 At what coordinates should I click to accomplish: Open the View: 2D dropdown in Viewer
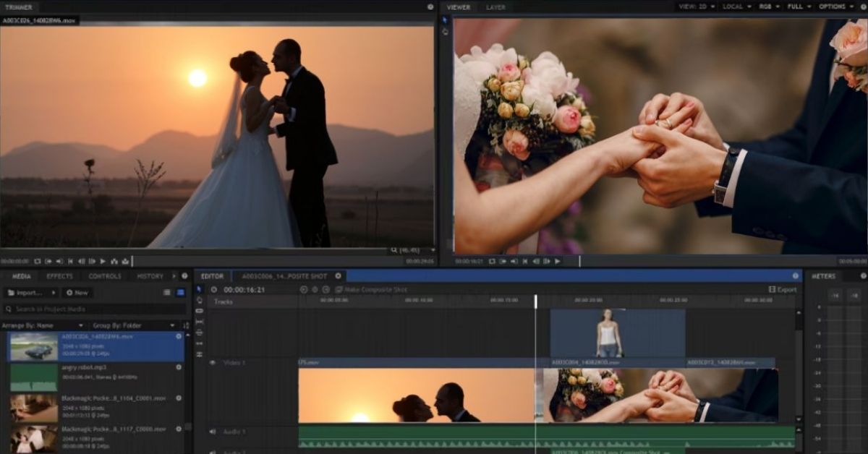click(x=697, y=7)
